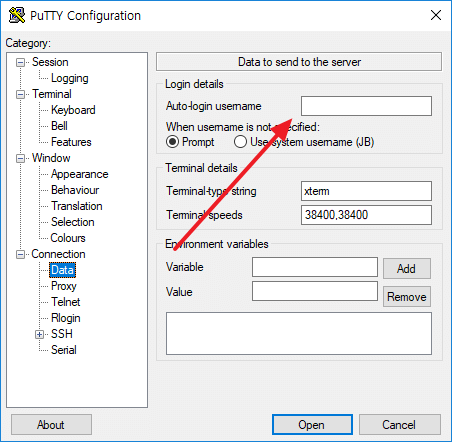Click the Cancel button
Image resolution: width=452 pixels, height=442 pixels.
click(400, 425)
